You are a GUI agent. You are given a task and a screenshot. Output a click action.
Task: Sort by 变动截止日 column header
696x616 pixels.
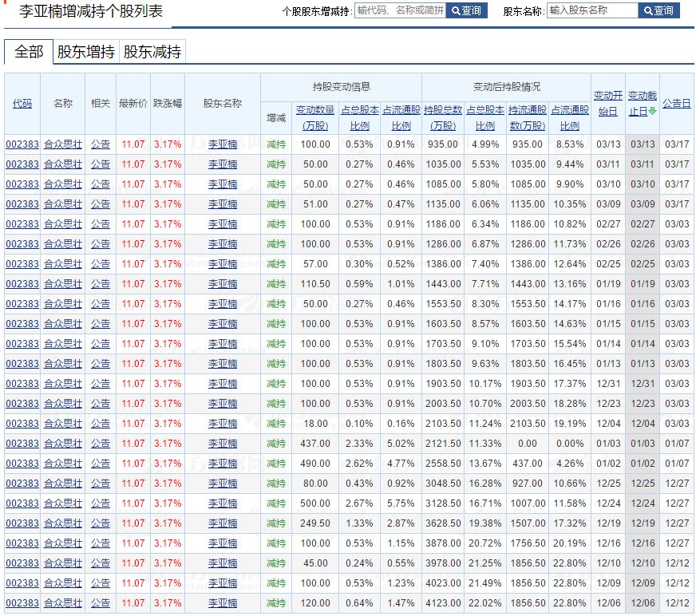click(x=643, y=104)
